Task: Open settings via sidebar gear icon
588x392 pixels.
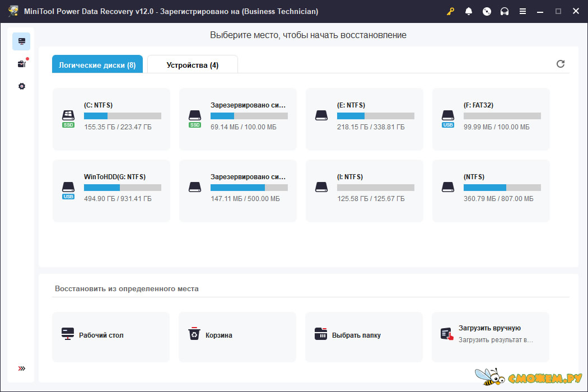Action: click(x=22, y=86)
